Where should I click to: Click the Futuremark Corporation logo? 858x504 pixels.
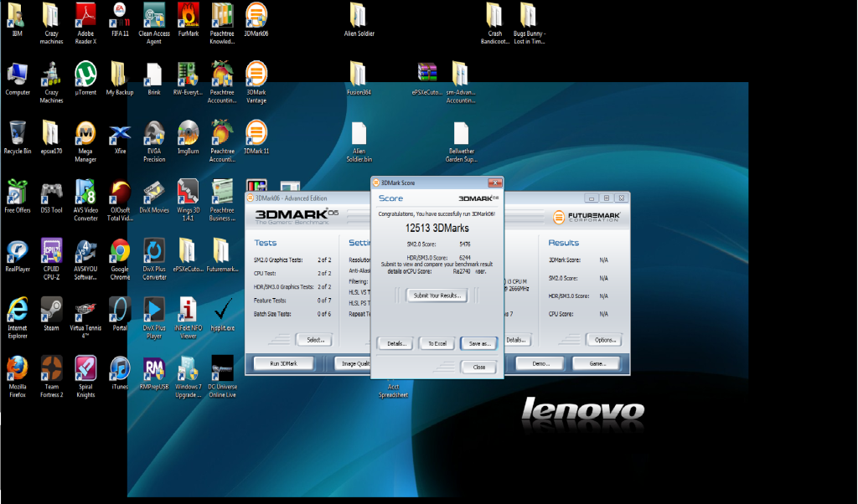(x=586, y=217)
